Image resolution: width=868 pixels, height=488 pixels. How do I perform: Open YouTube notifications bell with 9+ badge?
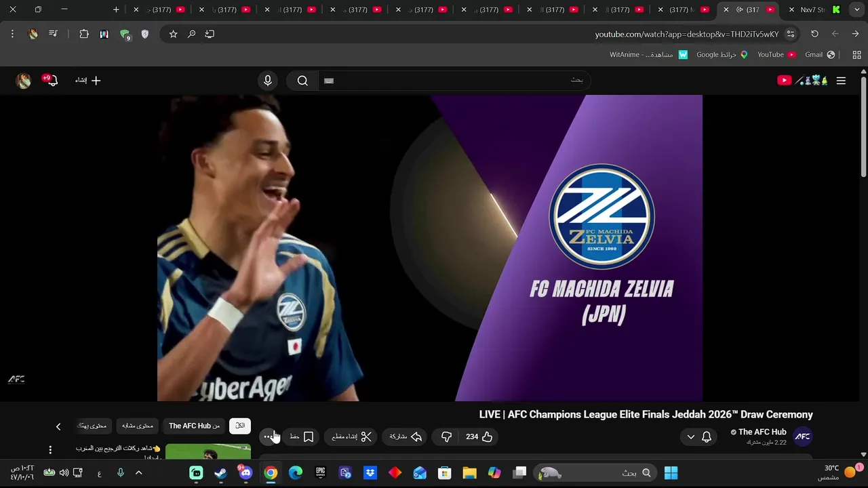50,80
